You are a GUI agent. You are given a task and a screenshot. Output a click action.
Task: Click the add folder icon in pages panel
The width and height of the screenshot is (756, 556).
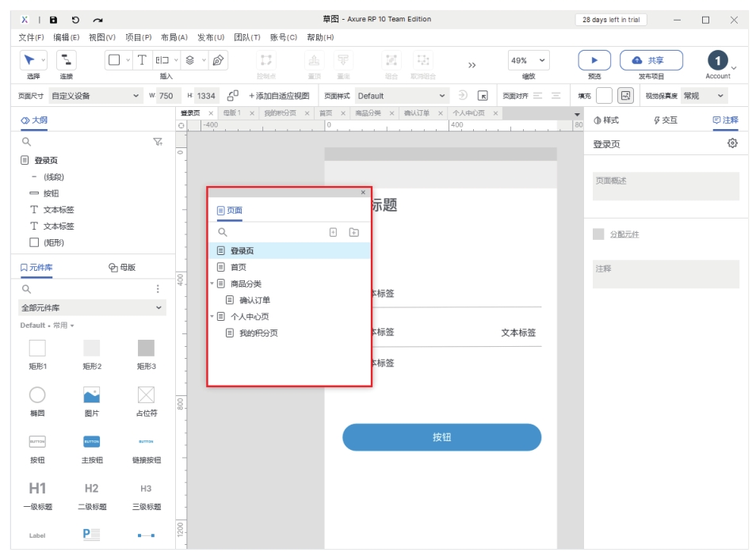353,232
